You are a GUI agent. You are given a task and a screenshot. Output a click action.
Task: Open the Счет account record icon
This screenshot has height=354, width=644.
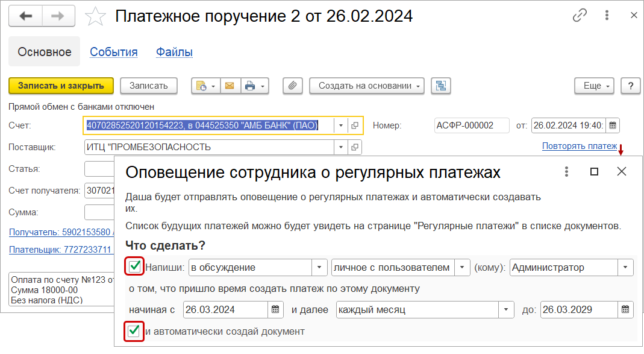[x=355, y=125]
